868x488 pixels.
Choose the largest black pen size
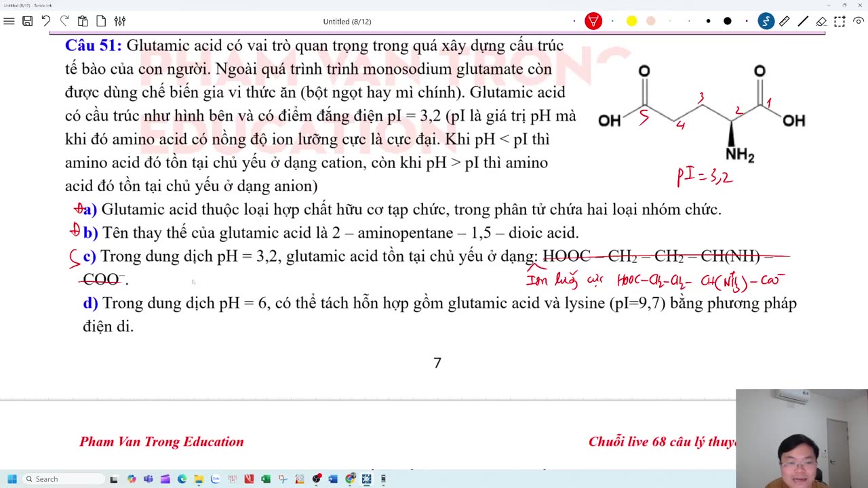[x=728, y=21]
